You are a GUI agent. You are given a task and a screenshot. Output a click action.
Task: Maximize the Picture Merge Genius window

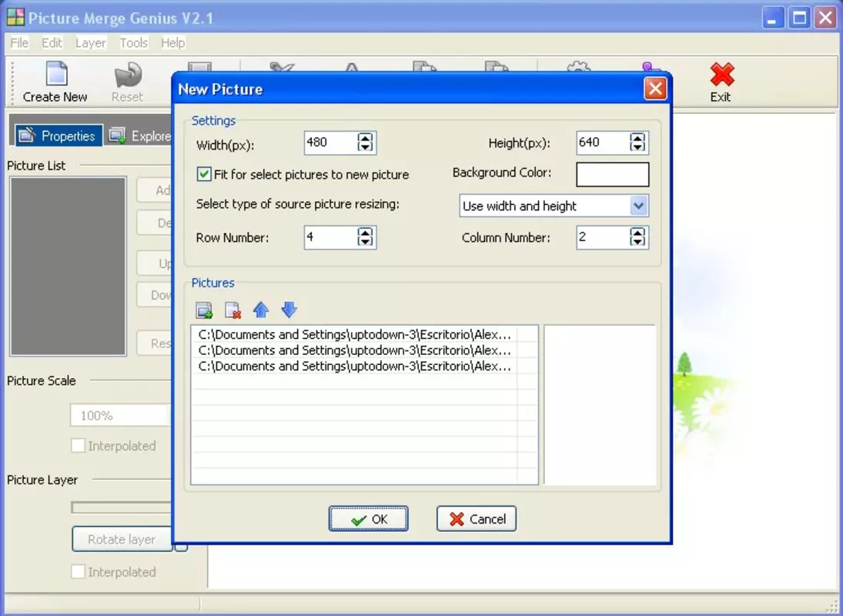[x=799, y=18]
